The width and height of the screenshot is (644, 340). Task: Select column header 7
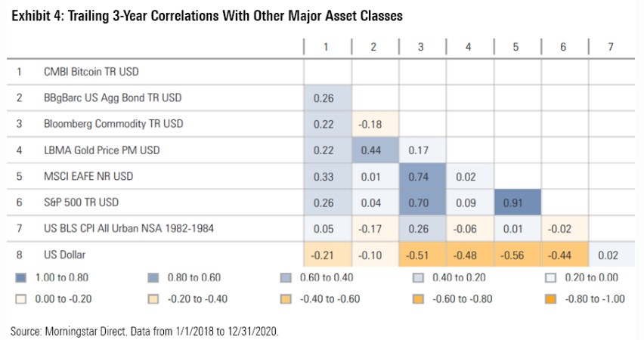tap(611, 47)
